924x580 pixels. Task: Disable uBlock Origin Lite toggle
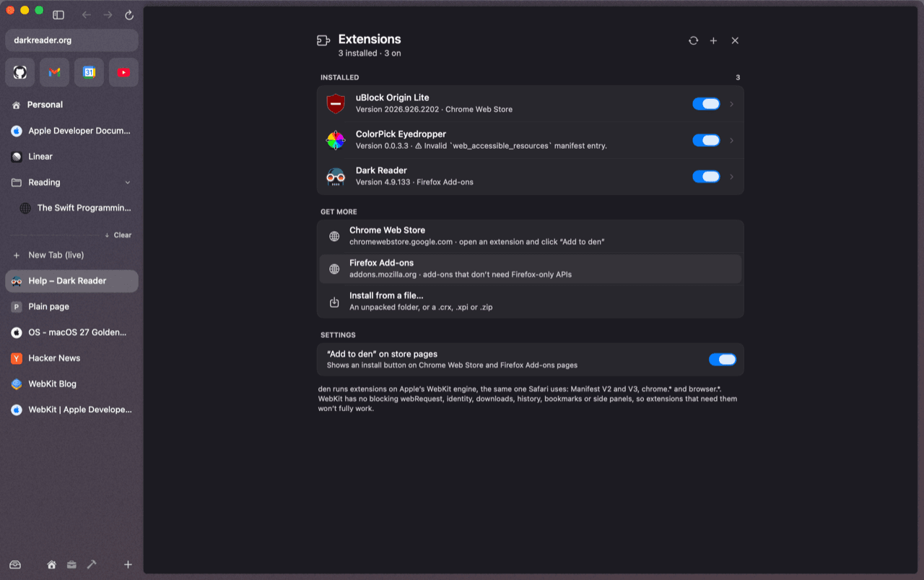pyautogui.click(x=706, y=104)
